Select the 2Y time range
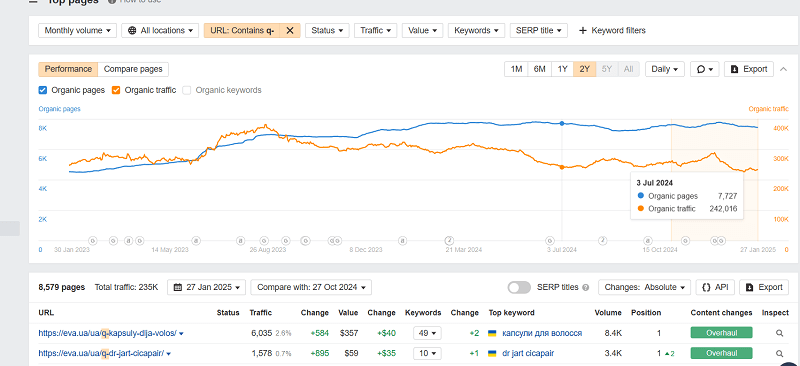Viewport: 800px width, 366px height. (x=585, y=69)
